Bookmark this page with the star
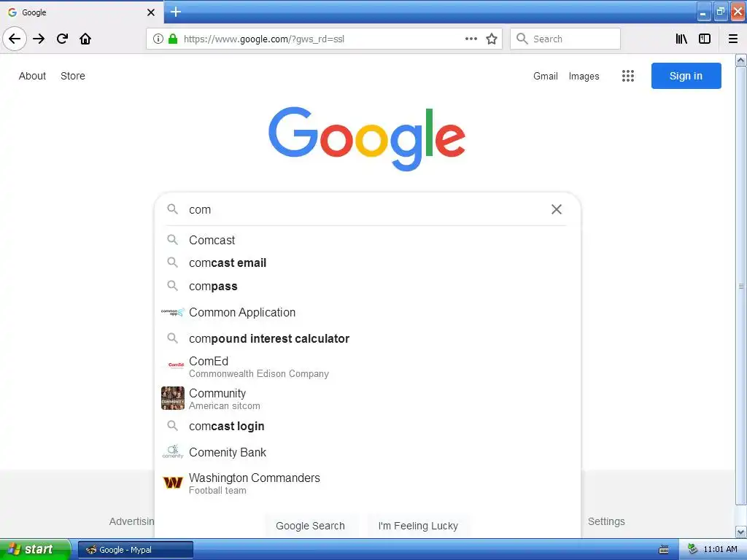 pos(492,39)
